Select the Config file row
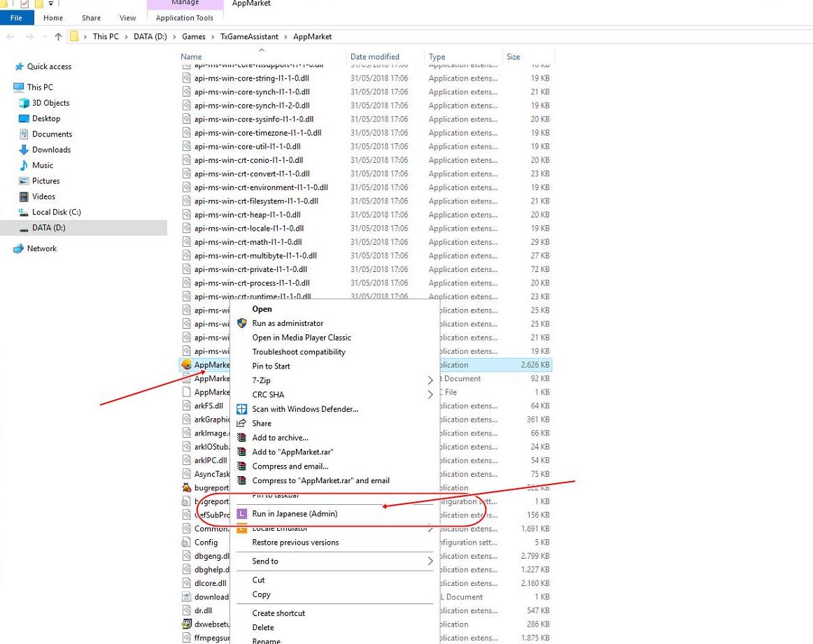This screenshot has height=644, width=813. point(205,543)
